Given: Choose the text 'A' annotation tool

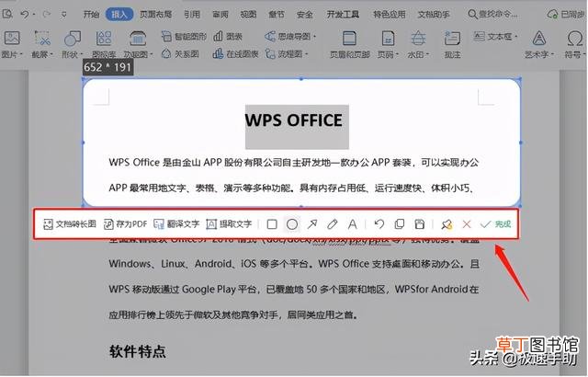Looking at the screenshot, I should coord(352,224).
